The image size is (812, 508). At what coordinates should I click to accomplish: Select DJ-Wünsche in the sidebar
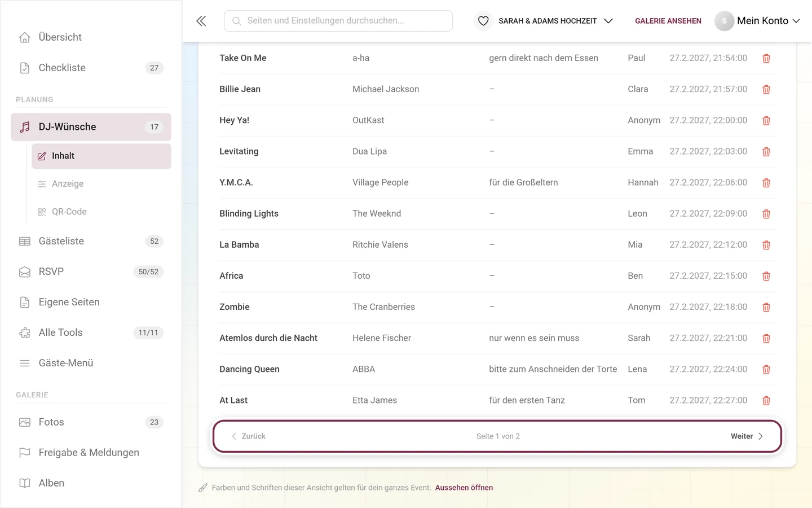[91, 127]
